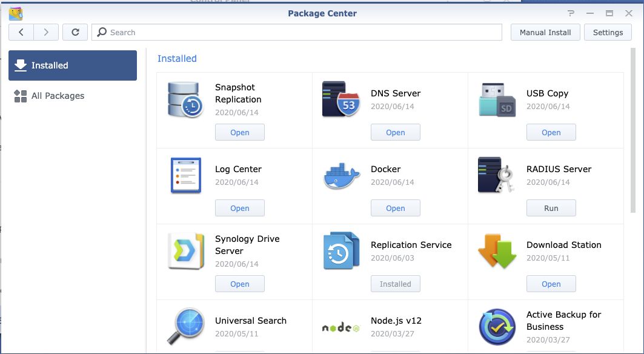
Task: Run the RADIUS Server package
Action: [551, 208]
